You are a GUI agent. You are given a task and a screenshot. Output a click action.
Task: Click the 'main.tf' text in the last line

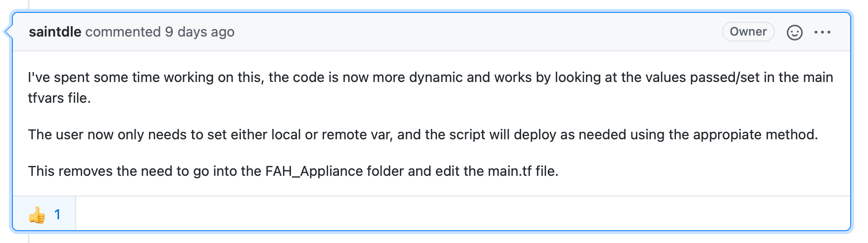(x=510, y=171)
